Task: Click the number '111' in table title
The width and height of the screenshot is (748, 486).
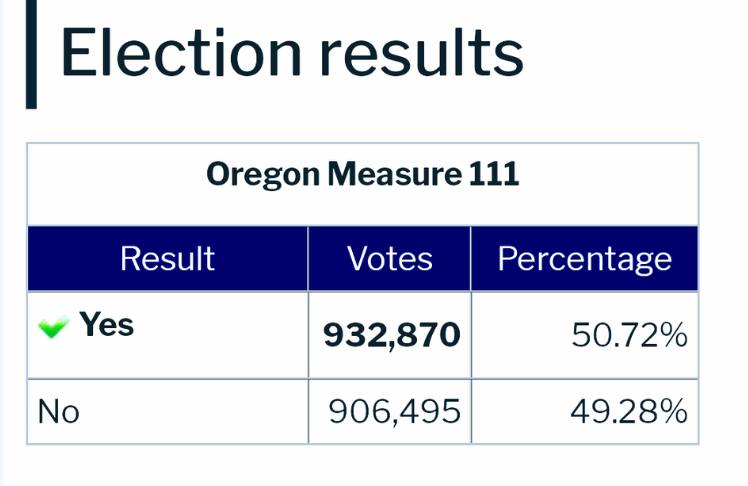Action: coord(494,175)
